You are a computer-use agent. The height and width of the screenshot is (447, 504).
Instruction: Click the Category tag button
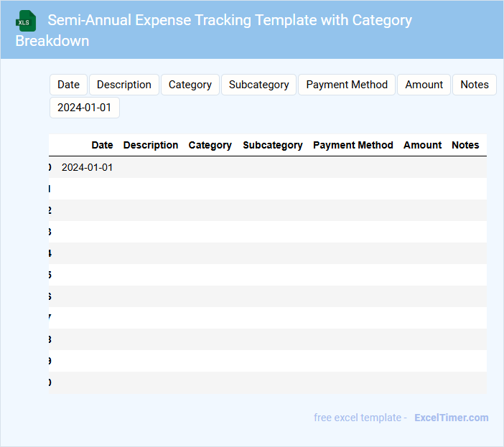[x=190, y=85]
